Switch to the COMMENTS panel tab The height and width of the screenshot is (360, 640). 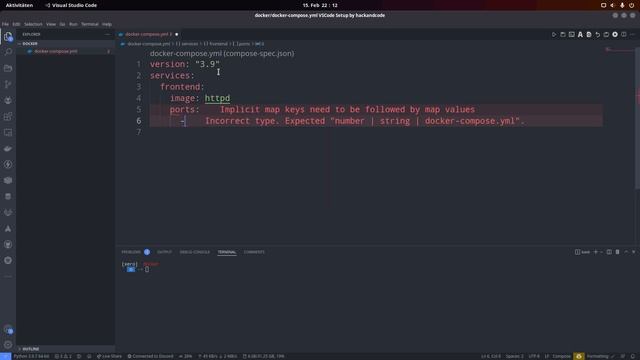[254, 252]
